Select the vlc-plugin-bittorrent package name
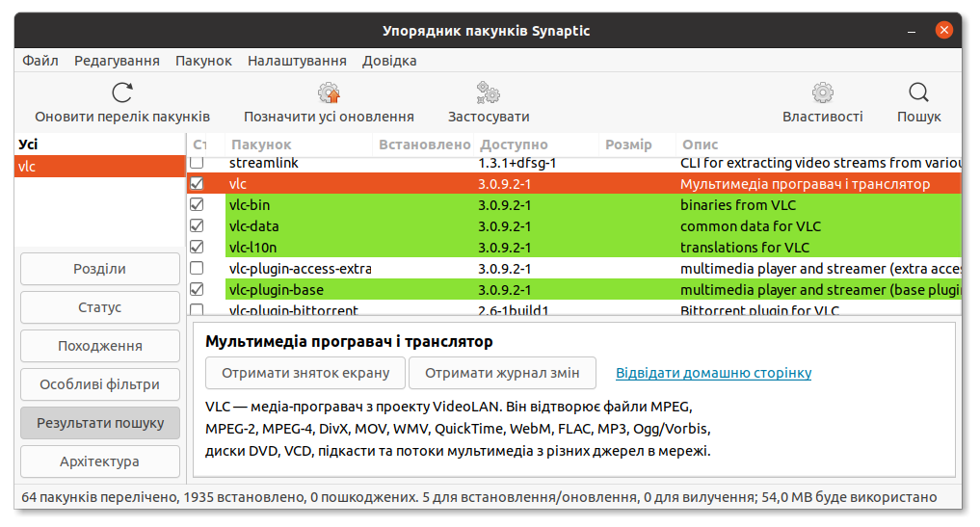This screenshot has width=980, height=527. (x=294, y=309)
